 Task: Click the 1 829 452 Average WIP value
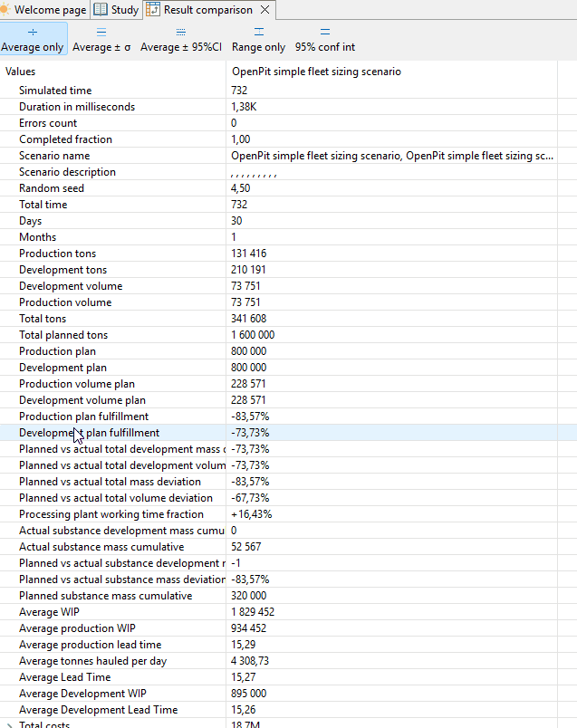253,612
